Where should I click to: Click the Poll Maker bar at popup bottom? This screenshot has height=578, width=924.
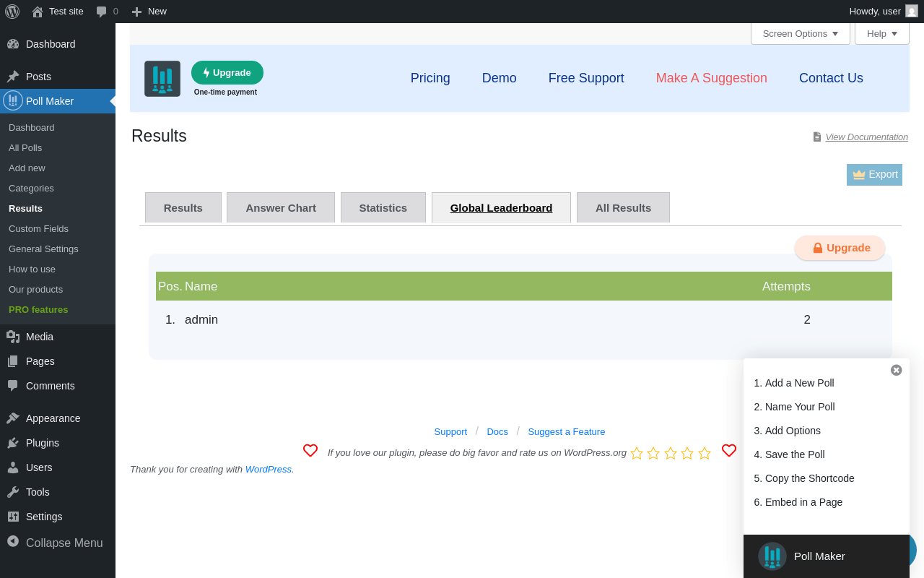(827, 556)
